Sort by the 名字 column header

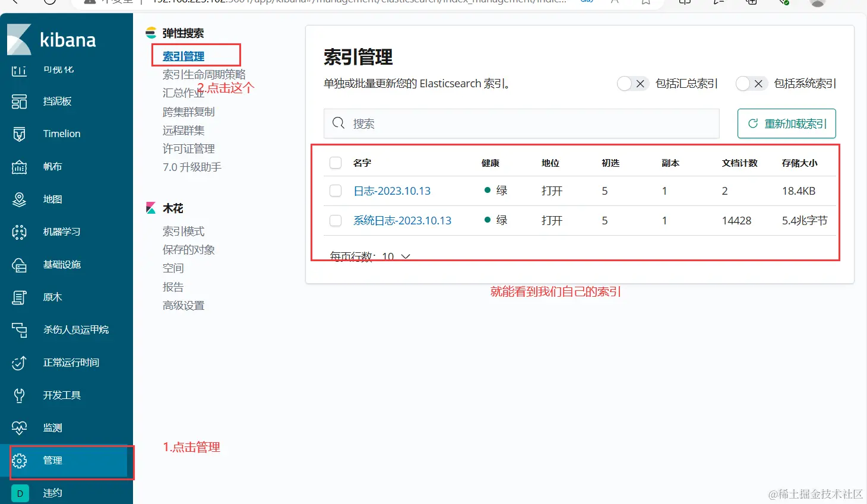click(362, 163)
